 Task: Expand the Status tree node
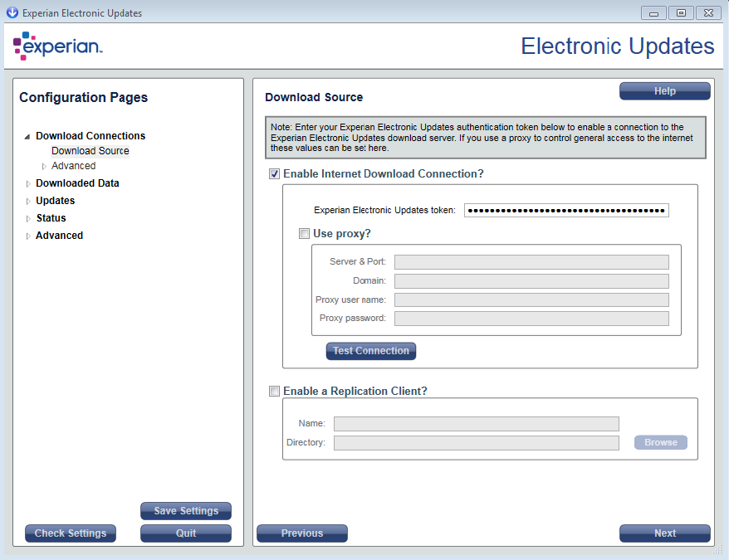tap(27, 218)
